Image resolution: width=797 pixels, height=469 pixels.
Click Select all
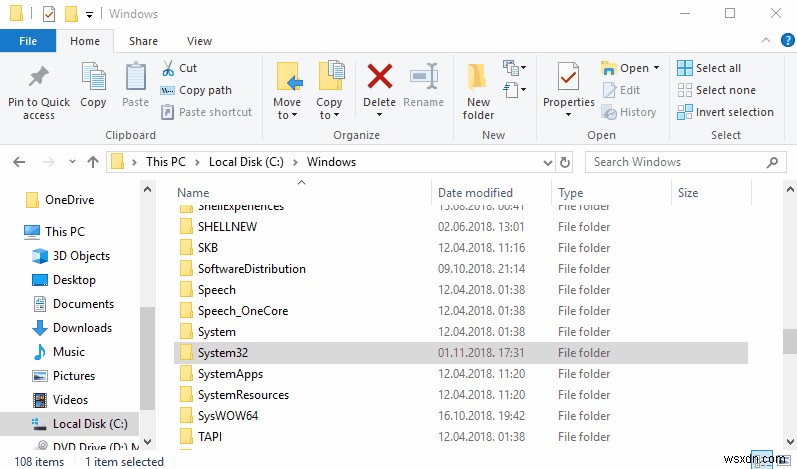(x=709, y=68)
